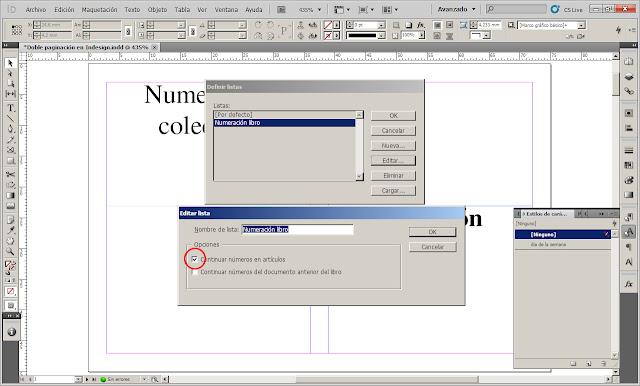
Task: Click OK in the Definir listas dialog
Action: (393, 115)
